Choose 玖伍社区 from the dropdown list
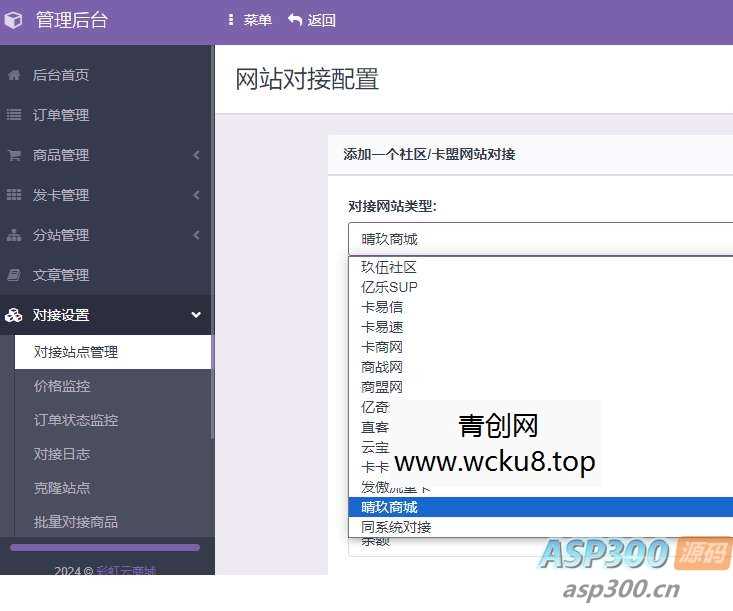This screenshot has height=611, width=733. pyautogui.click(x=540, y=267)
